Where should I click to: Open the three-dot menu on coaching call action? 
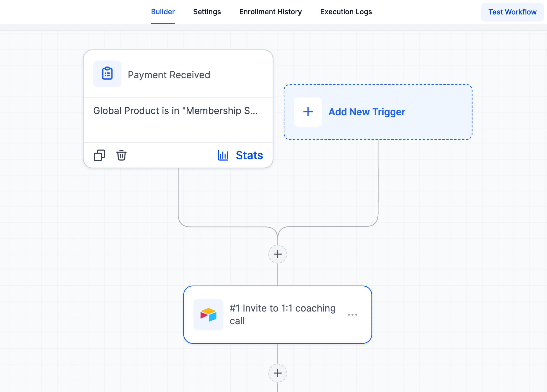tap(352, 315)
